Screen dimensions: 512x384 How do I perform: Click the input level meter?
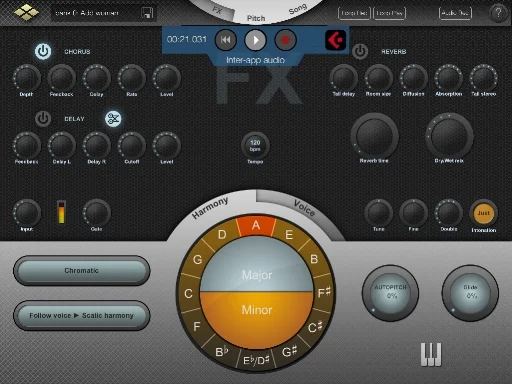[61, 212]
